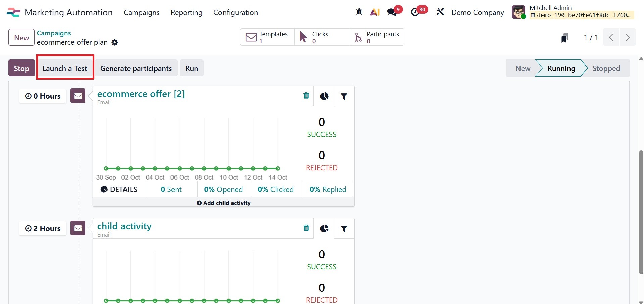Viewport: 644px width, 304px height.
Task: Click Add child activity link
Action: pos(224,203)
